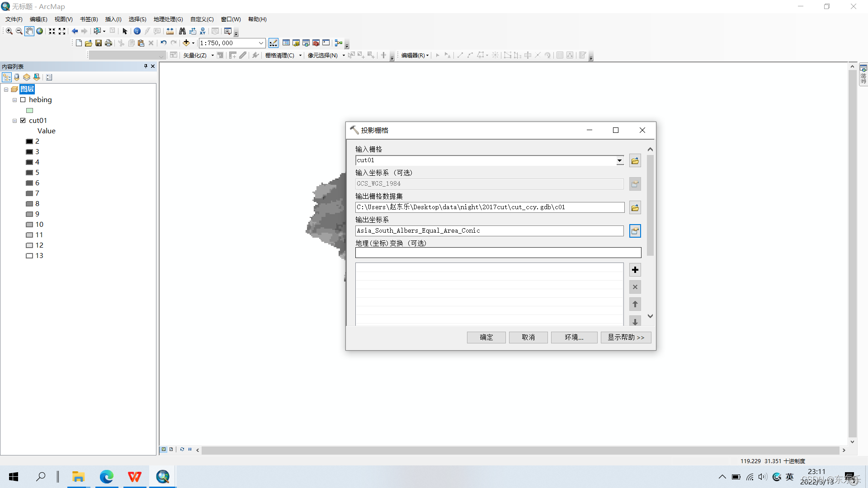The height and width of the screenshot is (488, 868).
Task: Open the Find binoculars tool
Action: [182, 31]
